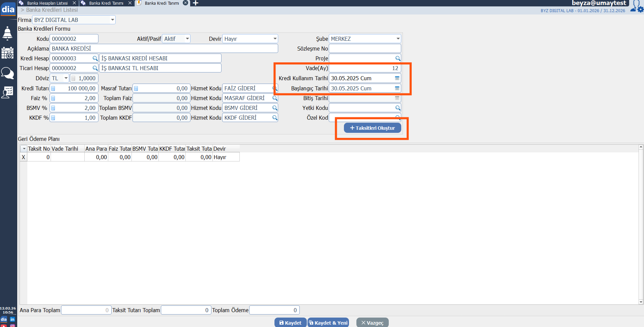644x327 pixels.
Task: Expand the Firma dropdown
Action: tap(112, 20)
